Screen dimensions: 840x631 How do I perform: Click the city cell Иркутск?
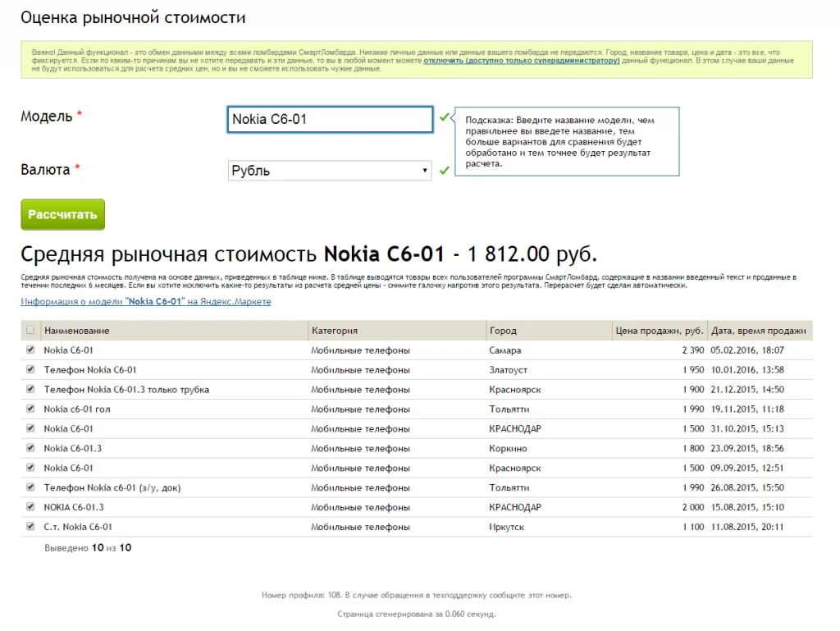(x=506, y=527)
